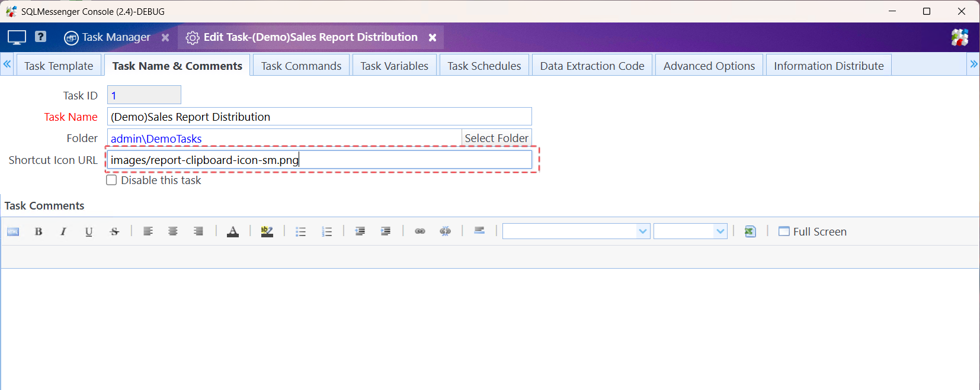The image size is (980, 390).
Task: Click the Task Manager tab icon
Action: (x=71, y=38)
